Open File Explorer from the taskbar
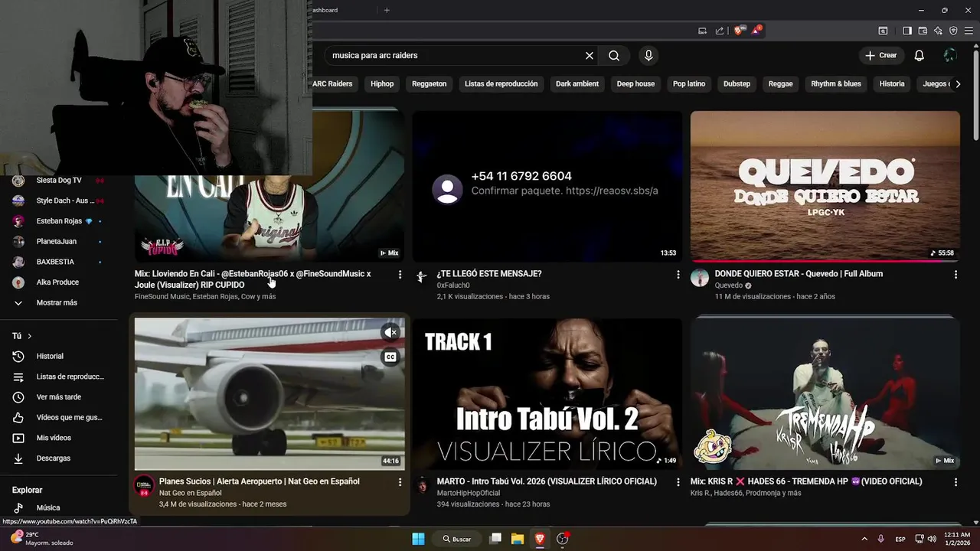Image resolution: width=980 pixels, height=551 pixels. click(x=518, y=539)
